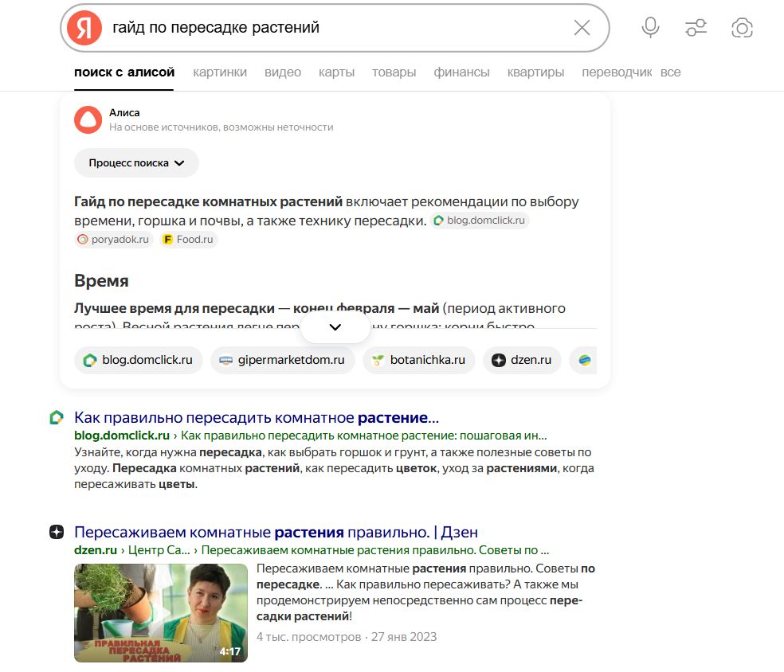Expand the Alisa answer with the chevron
The image size is (784, 672).
point(335,326)
